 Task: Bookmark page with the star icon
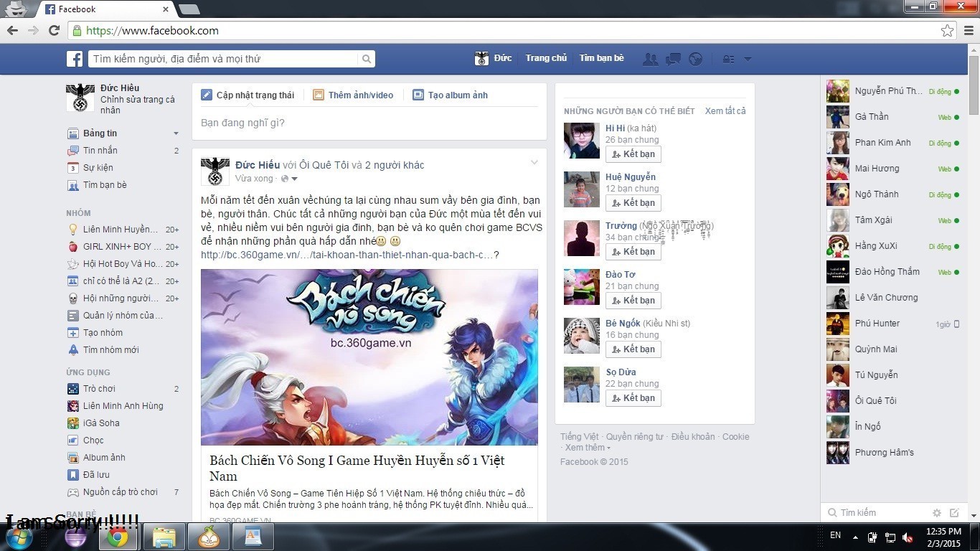point(947,31)
